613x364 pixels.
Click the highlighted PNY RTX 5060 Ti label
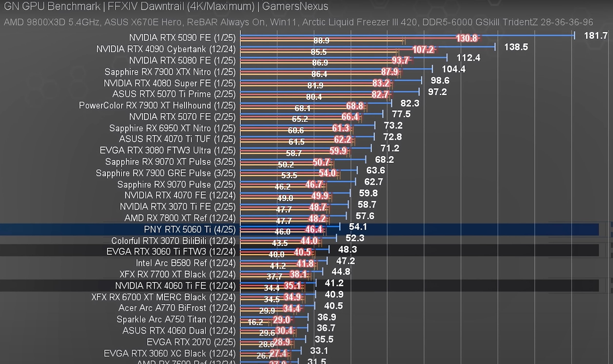point(189,229)
